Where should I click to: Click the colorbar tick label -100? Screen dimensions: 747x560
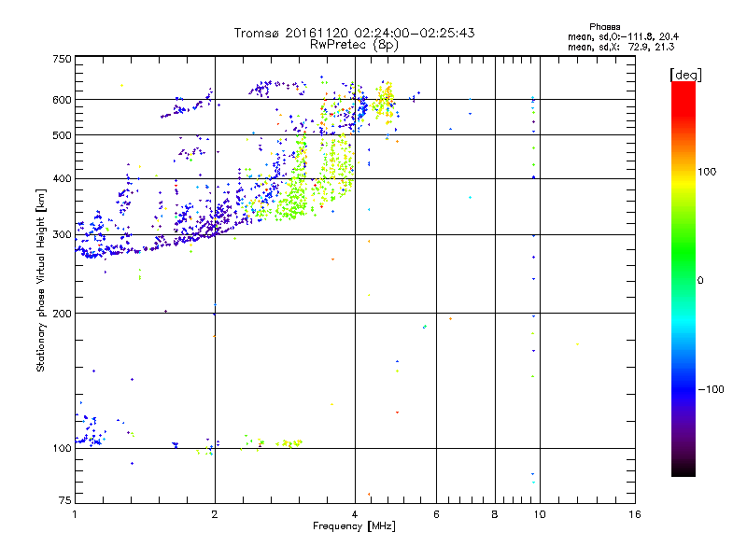pos(713,389)
